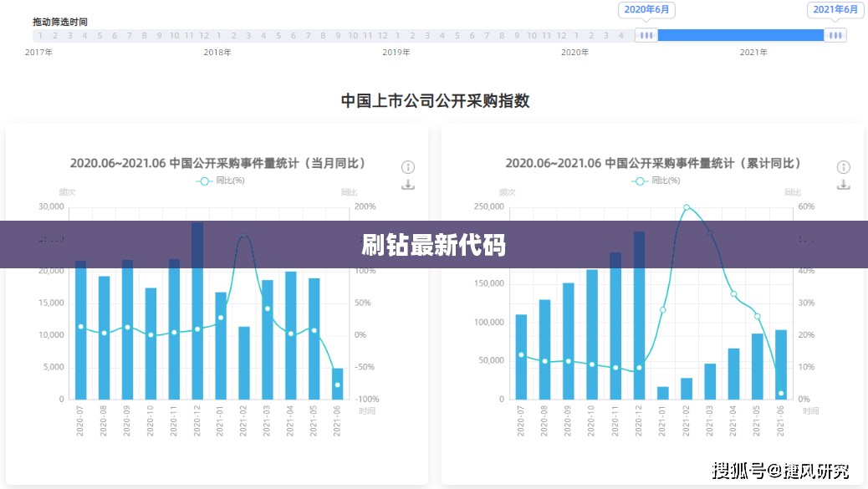Click the 2021年6月 end date bubble
The width and height of the screenshot is (868, 489).
pos(835,9)
